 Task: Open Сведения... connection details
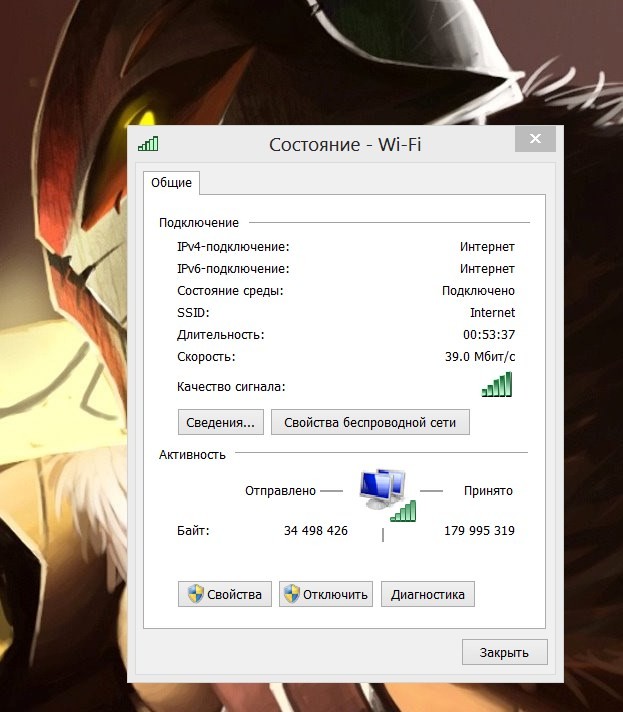(x=221, y=422)
